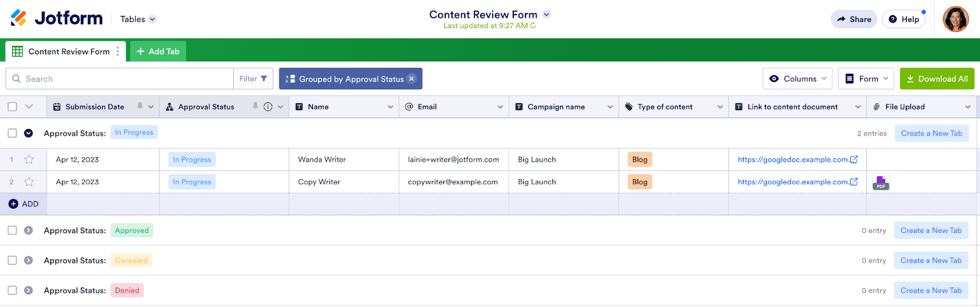
Task: Open the user profile avatar
Action: 956,19
